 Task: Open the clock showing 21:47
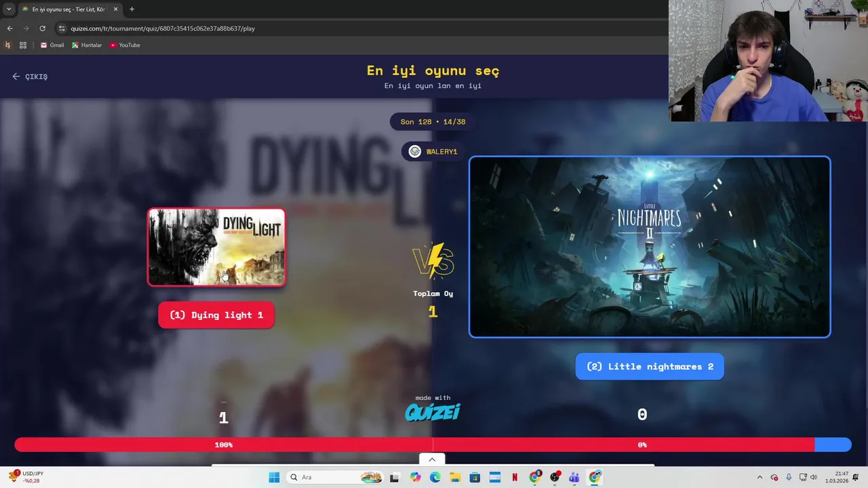(838, 477)
